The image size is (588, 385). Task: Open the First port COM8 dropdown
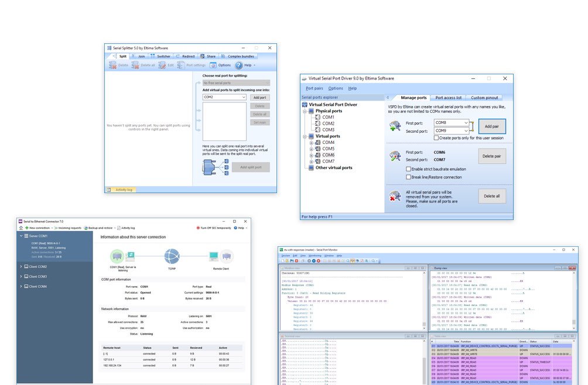[466, 122]
